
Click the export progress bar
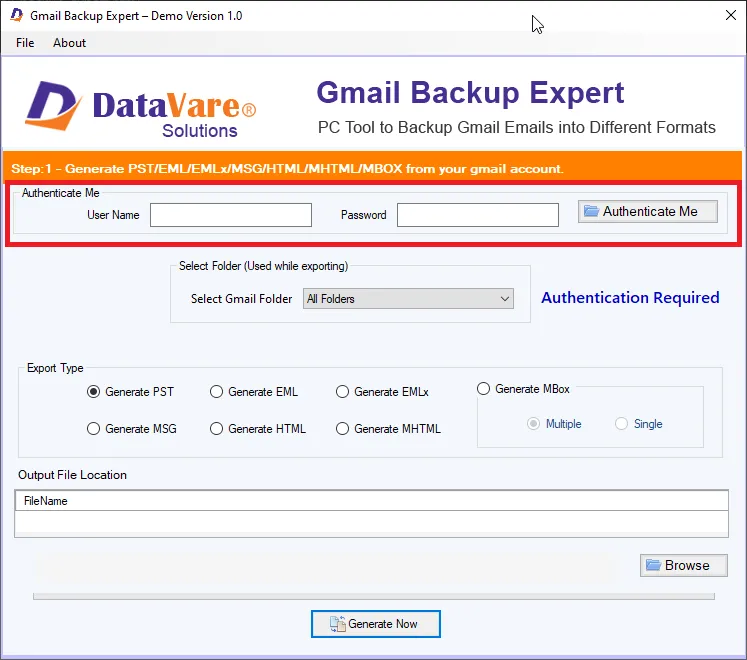[x=374, y=597]
